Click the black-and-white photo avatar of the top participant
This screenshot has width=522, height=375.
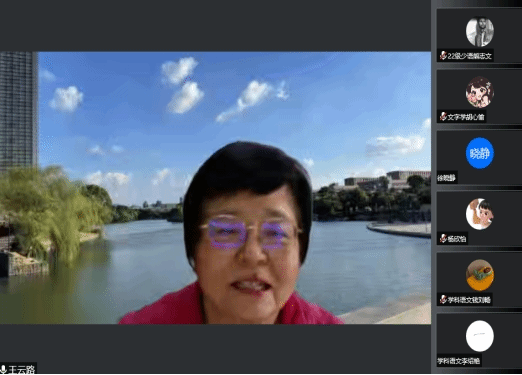tap(480, 32)
